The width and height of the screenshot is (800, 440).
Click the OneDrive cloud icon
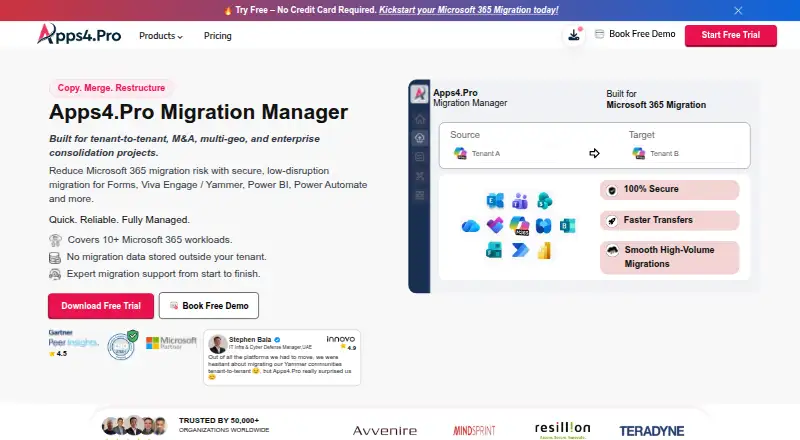click(x=470, y=226)
